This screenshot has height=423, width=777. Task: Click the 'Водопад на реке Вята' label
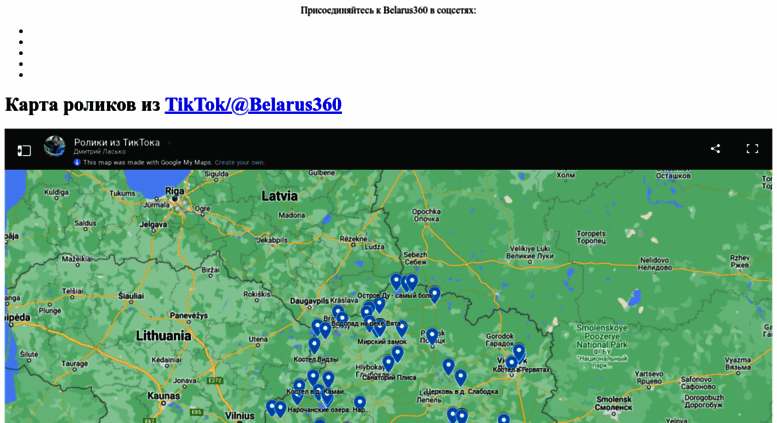point(365,323)
